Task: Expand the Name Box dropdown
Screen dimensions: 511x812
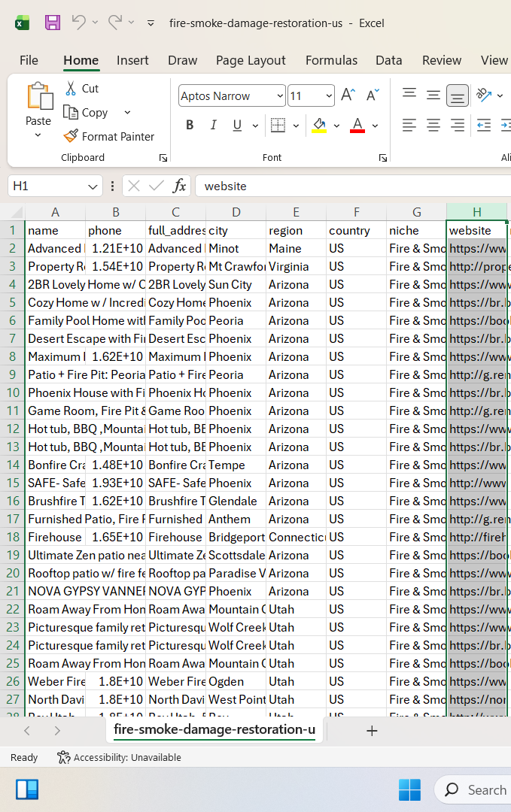Action: [x=93, y=186]
